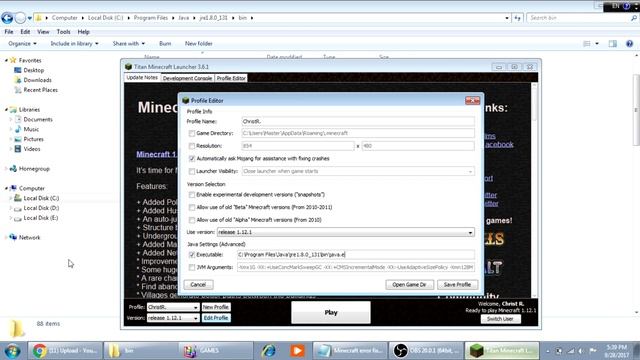Allow old Alpha Minecraft versions checkbox

(x=192, y=220)
